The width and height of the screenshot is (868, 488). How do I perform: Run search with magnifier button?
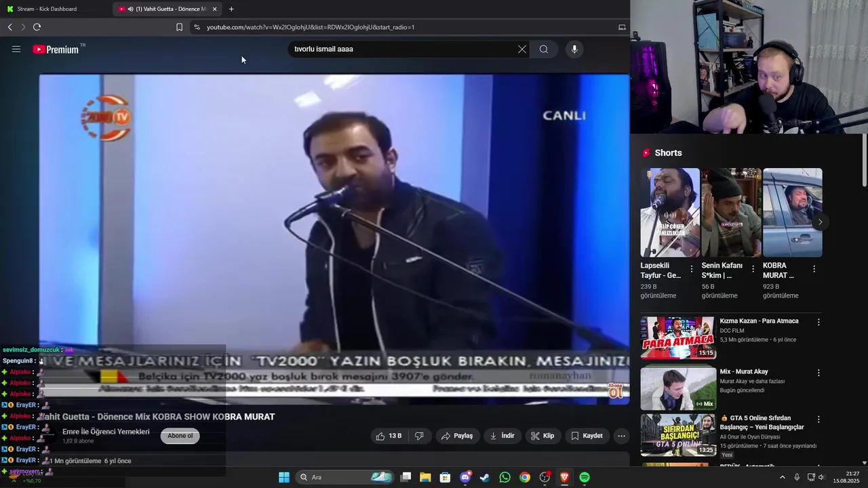click(x=544, y=49)
